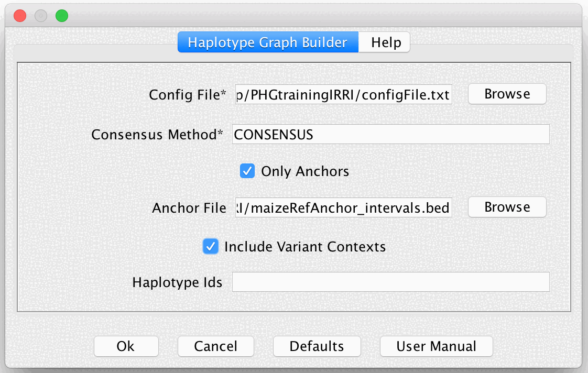Click the configFile.txt path text
This screenshot has height=373, width=588.
343,95
